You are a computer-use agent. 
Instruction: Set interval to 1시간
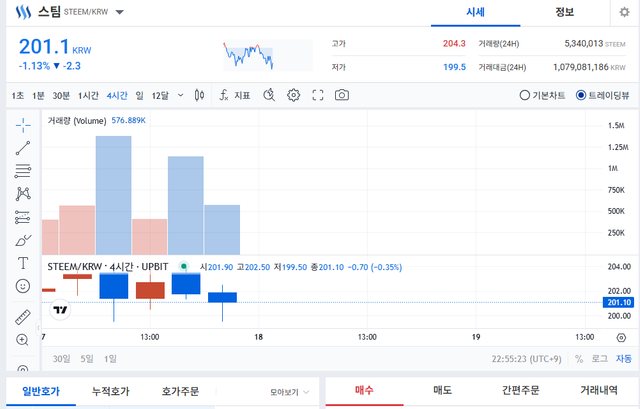pyautogui.click(x=88, y=96)
